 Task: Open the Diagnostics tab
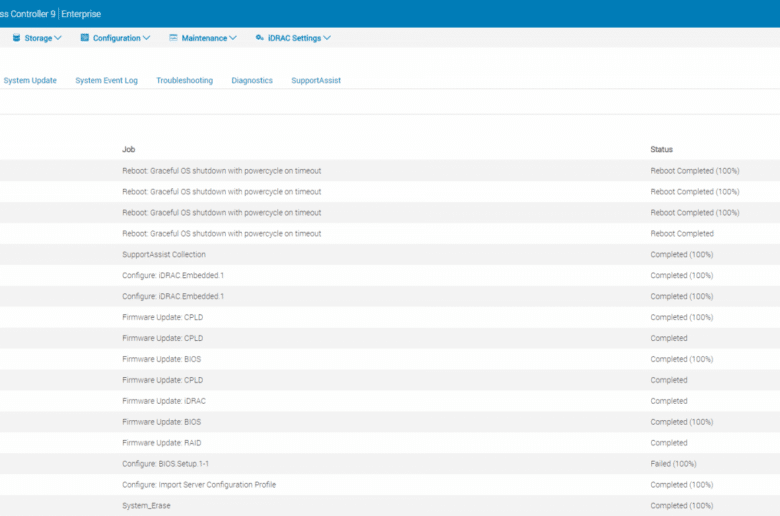pyautogui.click(x=252, y=81)
